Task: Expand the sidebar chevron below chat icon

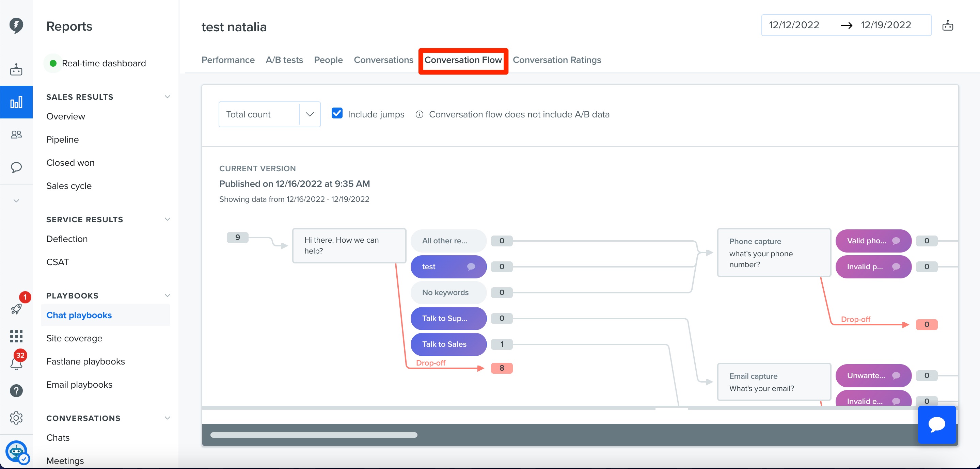Action: (x=16, y=200)
